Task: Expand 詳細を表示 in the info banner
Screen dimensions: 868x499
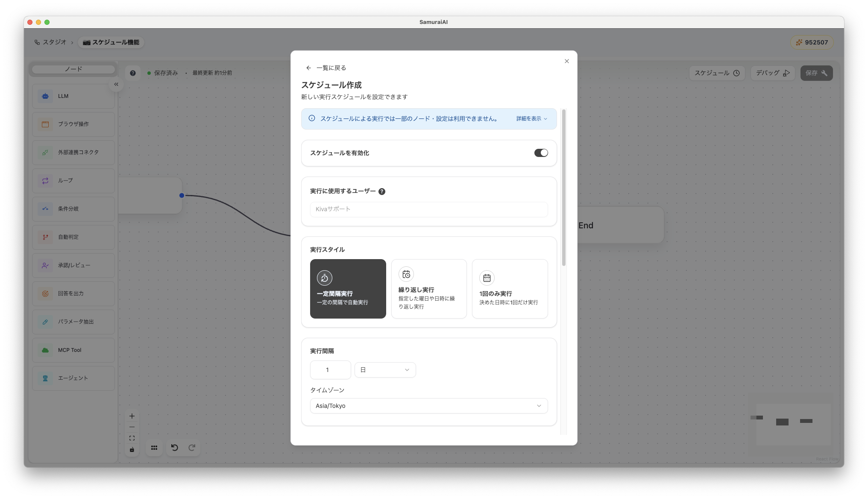Action: (x=531, y=119)
